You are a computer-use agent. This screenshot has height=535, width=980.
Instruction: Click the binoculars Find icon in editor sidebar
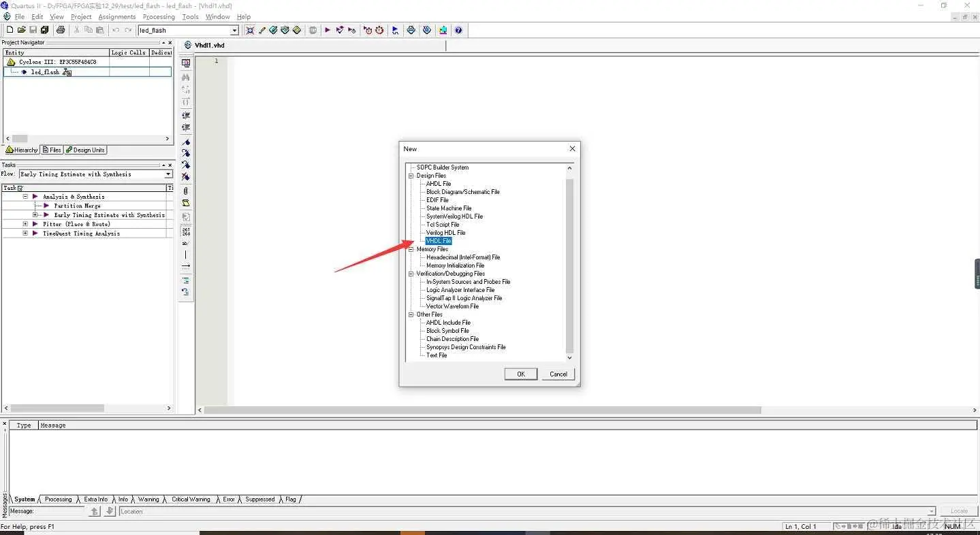pyautogui.click(x=186, y=77)
